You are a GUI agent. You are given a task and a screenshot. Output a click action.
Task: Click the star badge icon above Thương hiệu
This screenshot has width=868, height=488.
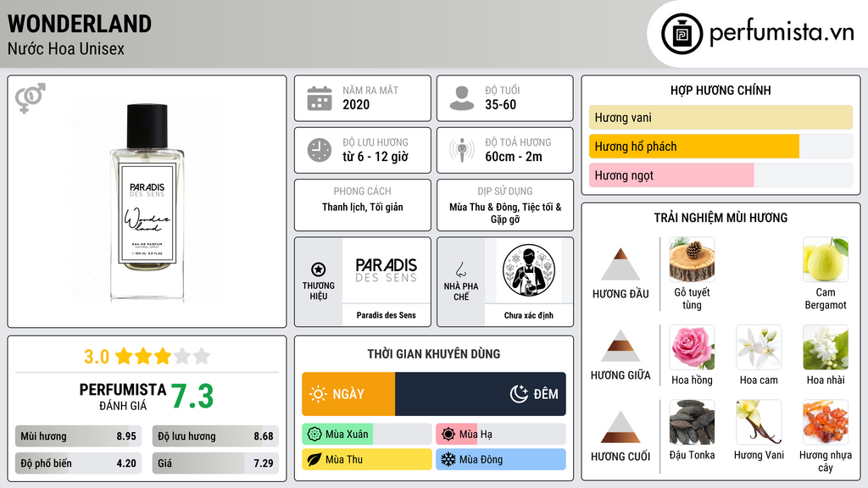click(319, 269)
